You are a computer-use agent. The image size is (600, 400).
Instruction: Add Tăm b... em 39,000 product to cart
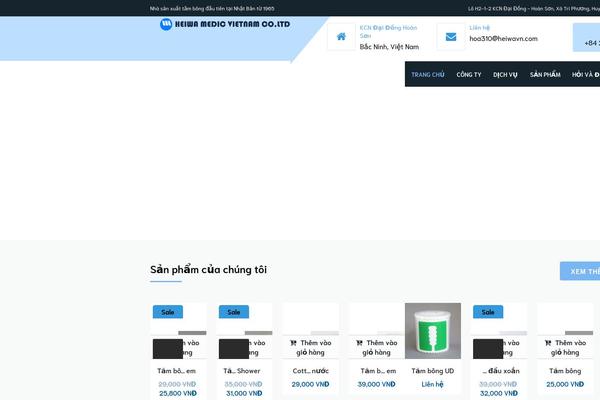(377, 347)
